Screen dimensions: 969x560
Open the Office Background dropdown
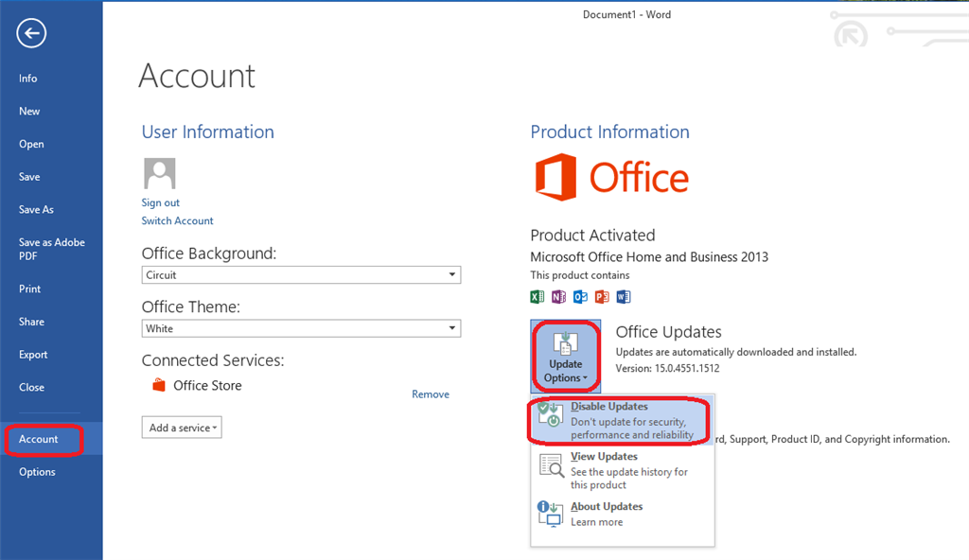[301, 274]
